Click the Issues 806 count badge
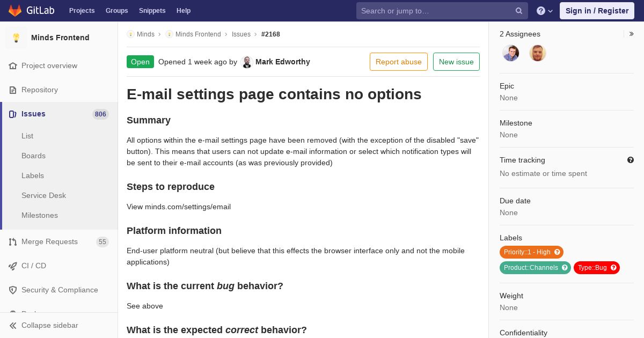Image resolution: width=644 pixels, height=338 pixels. (x=100, y=114)
